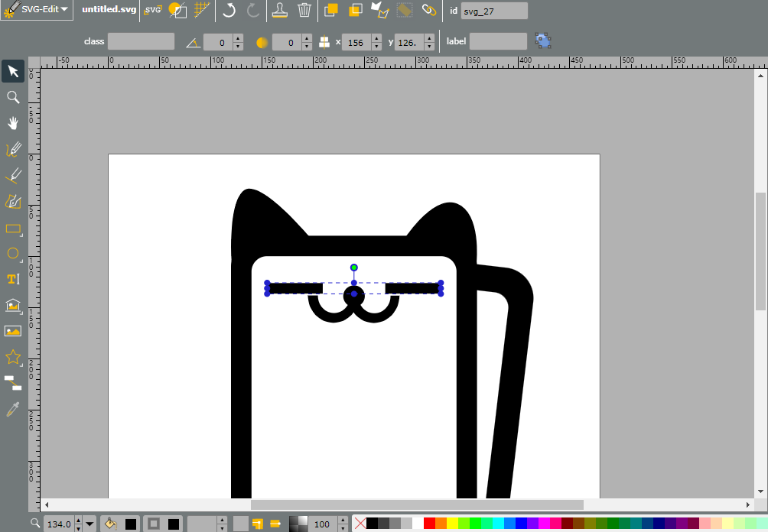This screenshot has width=768, height=532.
Task: Select the Eyedropper tool
Action: point(13,409)
